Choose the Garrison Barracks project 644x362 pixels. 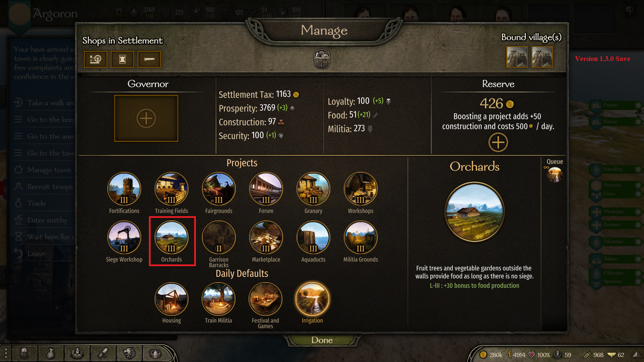pos(219,238)
